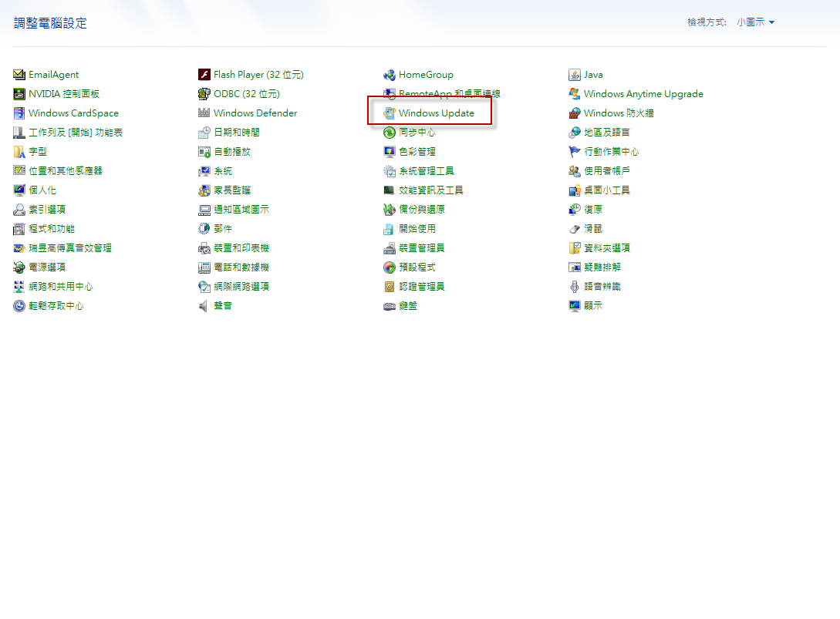840x619 pixels.
Task: Click the Java coffee cup icon
Action: (575, 75)
